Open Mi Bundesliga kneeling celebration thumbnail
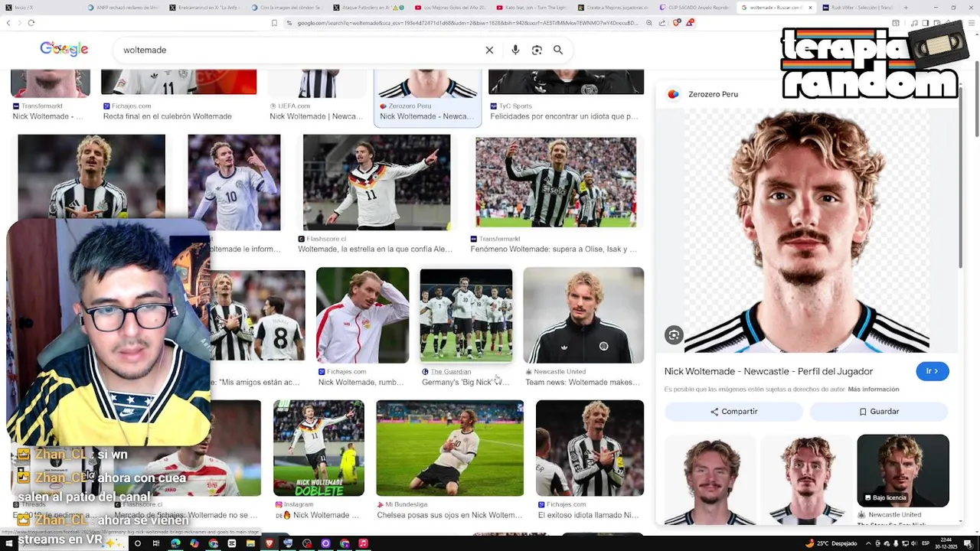The width and height of the screenshot is (980, 551). [450, 448]
